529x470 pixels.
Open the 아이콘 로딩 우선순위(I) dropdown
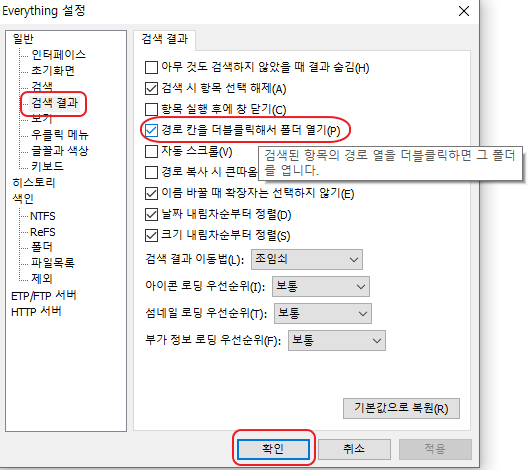(321, 286)
